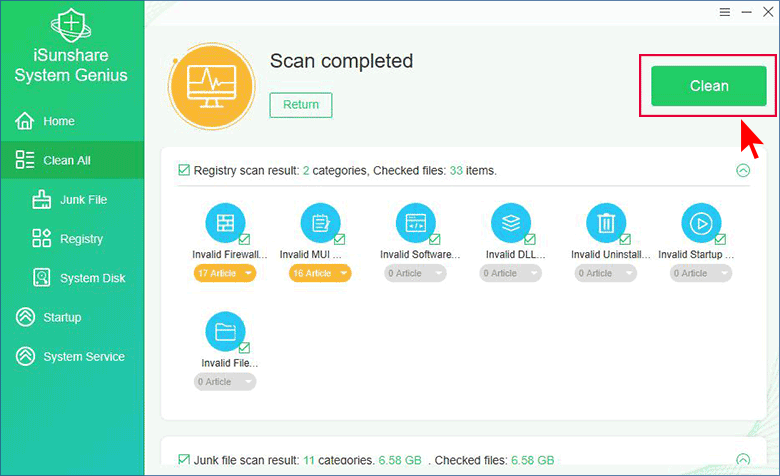Viewport: 780px width, 476px height.
Task: Open the hamburger menu in title bar
Action: pyautogui.click(x=724, y=11)
